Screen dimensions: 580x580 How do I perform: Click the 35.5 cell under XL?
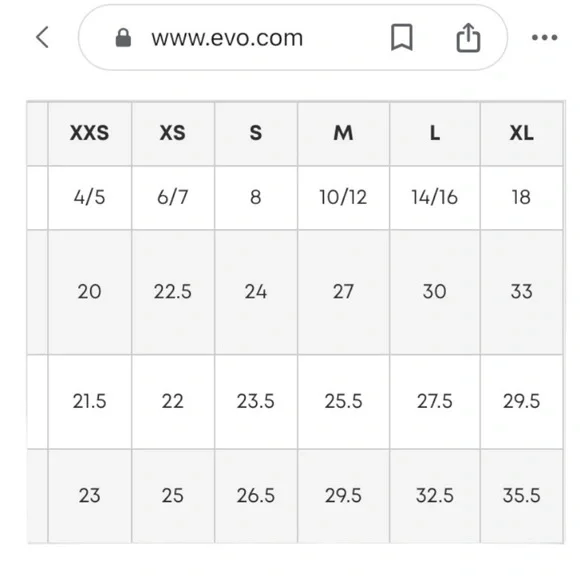coord(522,496)
